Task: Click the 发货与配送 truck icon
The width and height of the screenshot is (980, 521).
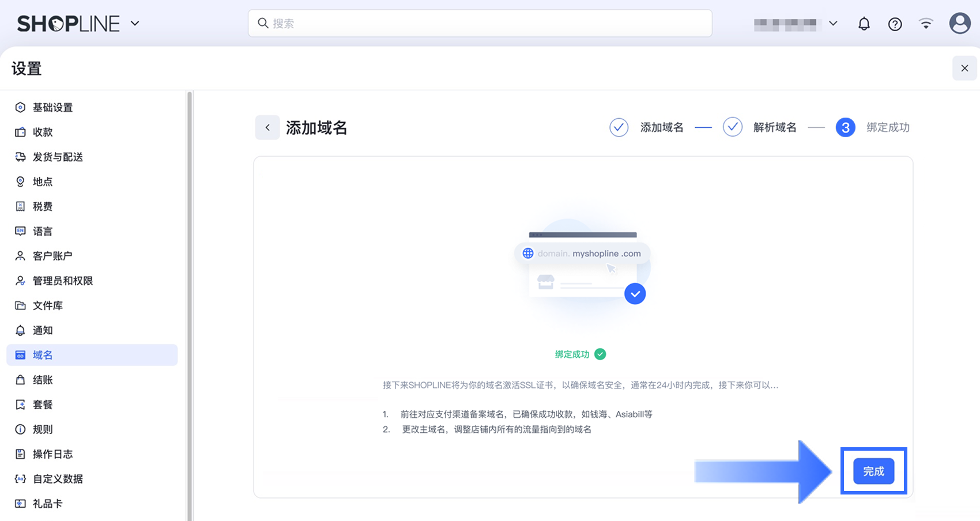Action: pyautogui.click(x=20, y=157)
